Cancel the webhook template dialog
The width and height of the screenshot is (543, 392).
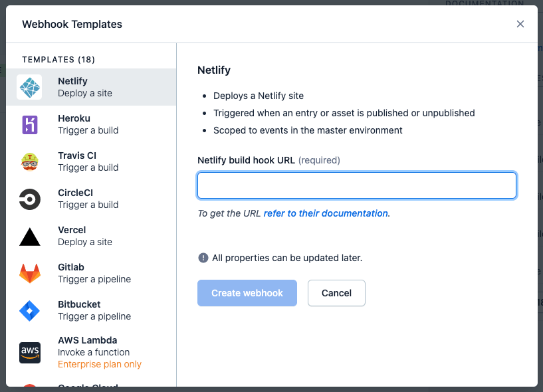pyautogui.click(x=336, y=293)
